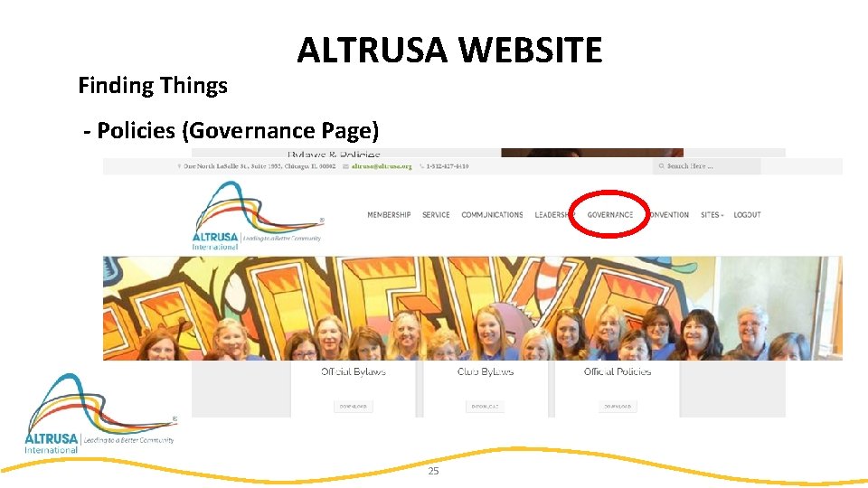The height and width of the screenshot is (488, 868).
Task: Click the slide page number 25
Action: [x=433, y=471]
